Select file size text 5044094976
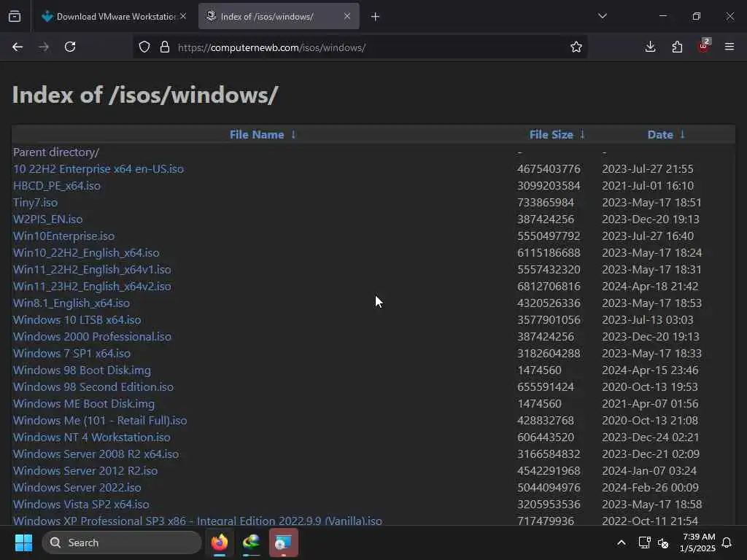 point(549,488)
